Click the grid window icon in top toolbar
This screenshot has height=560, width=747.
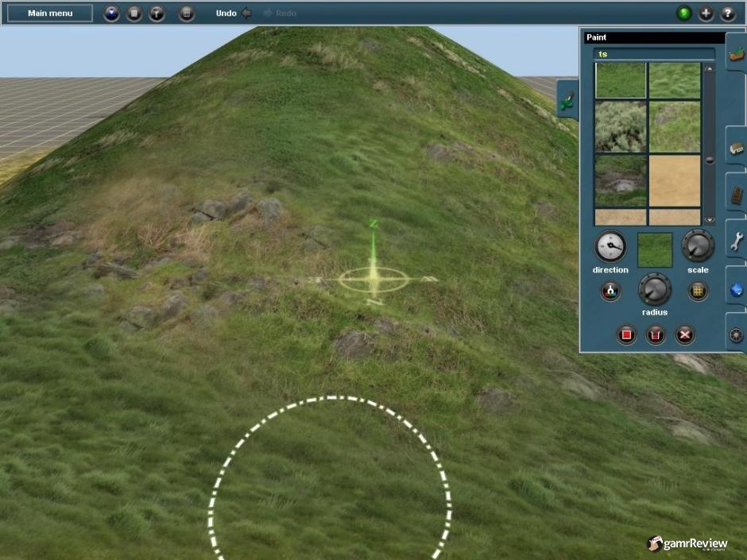187,14
